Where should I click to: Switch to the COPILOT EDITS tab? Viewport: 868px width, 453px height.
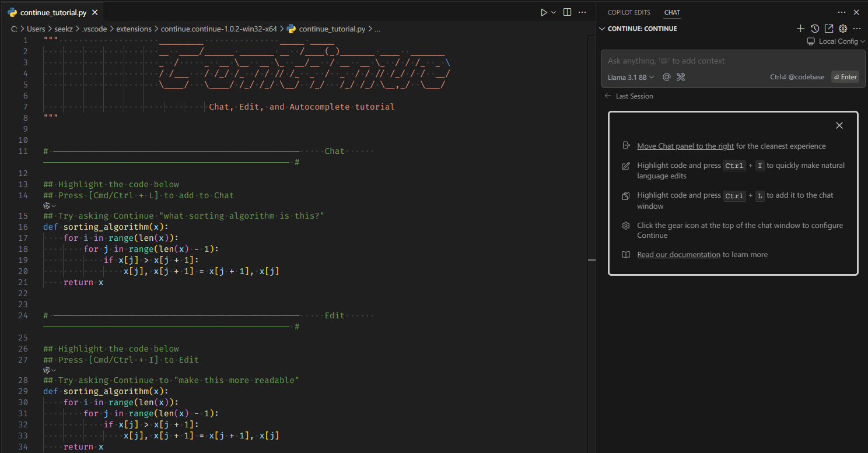pos(629,12)
